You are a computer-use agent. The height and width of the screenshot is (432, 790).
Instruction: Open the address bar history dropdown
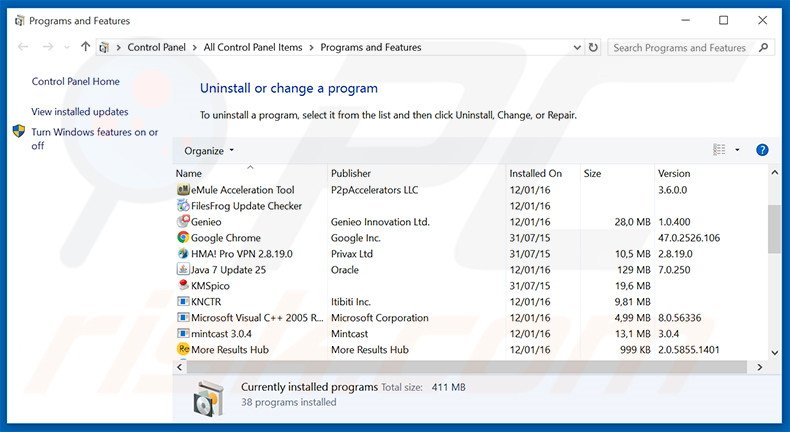pos(577,47)
